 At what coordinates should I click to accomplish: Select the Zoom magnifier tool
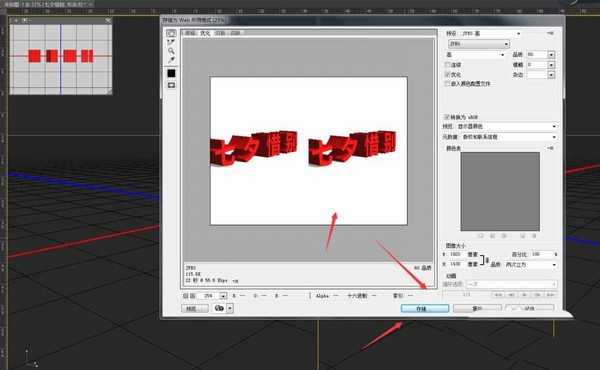[171, 51]
